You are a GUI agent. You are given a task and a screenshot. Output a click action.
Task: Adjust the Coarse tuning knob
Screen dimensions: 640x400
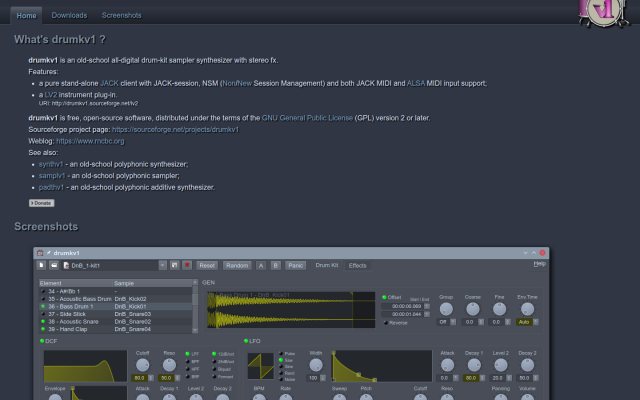coord(473,309)
